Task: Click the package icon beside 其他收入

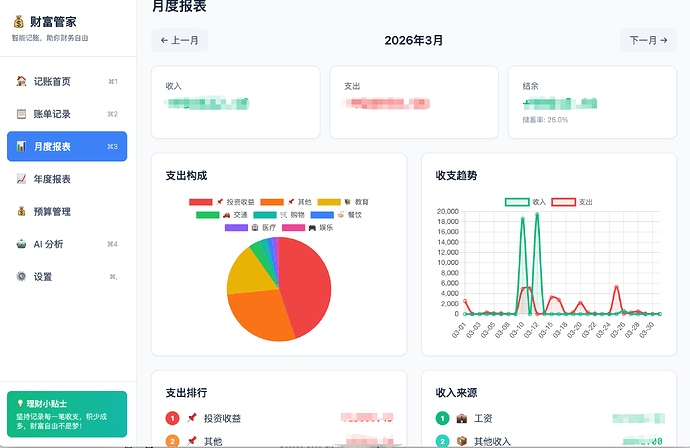Action: tap(462, 441)
